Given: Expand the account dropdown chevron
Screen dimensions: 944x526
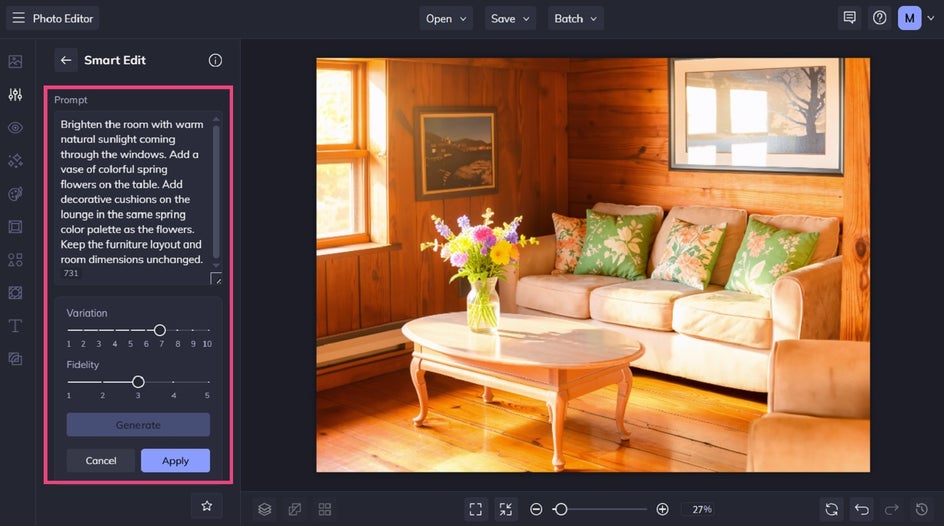Looking at the screenshot, I should tap(931, 18).
